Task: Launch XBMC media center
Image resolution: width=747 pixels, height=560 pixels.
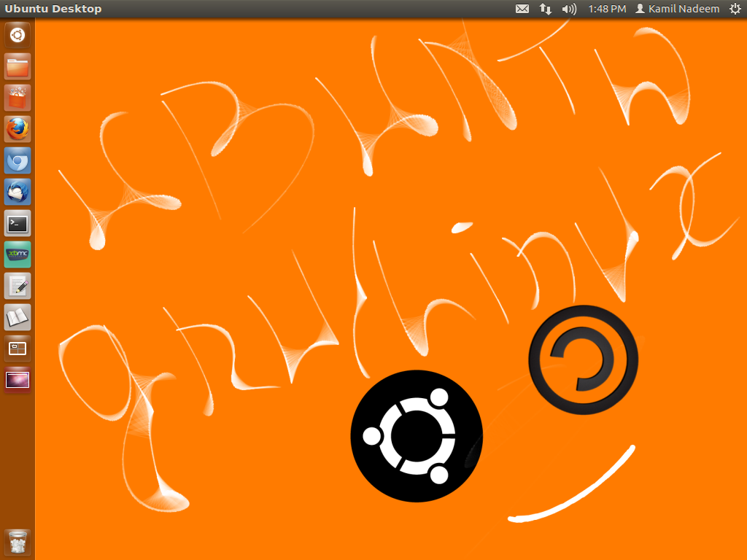Action: click(x=18, y=254)
